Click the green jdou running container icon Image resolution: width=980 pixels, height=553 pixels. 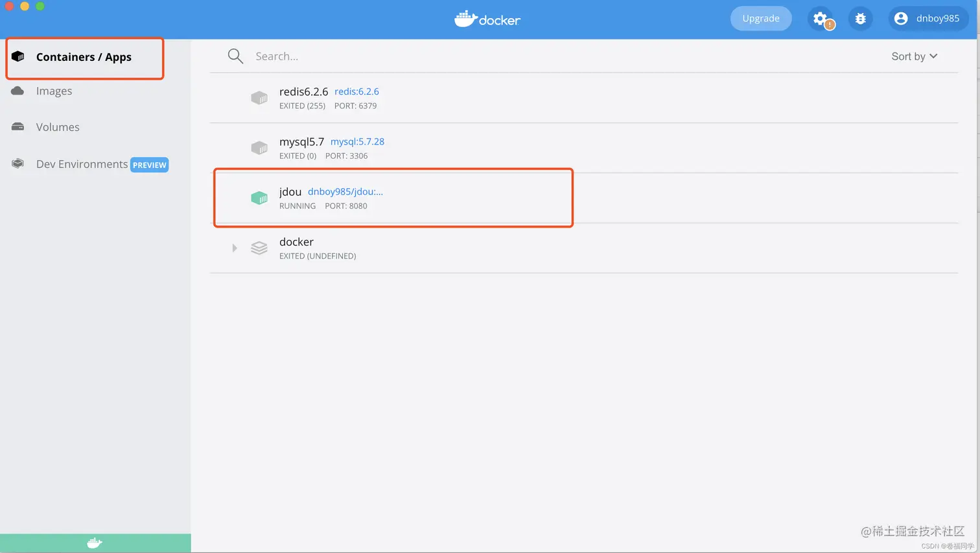point(259,198)
